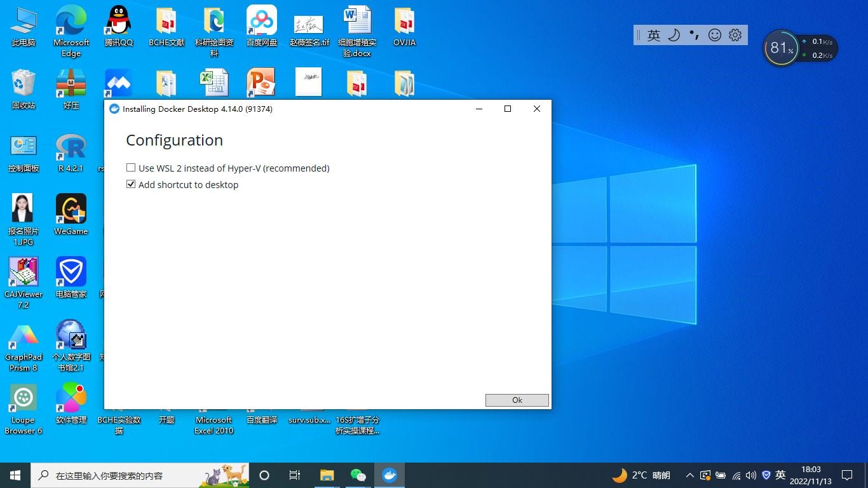Select Loupe Browser 6 shortcut
Viewport: 868px width, 488px height.
tap(24, 409)
